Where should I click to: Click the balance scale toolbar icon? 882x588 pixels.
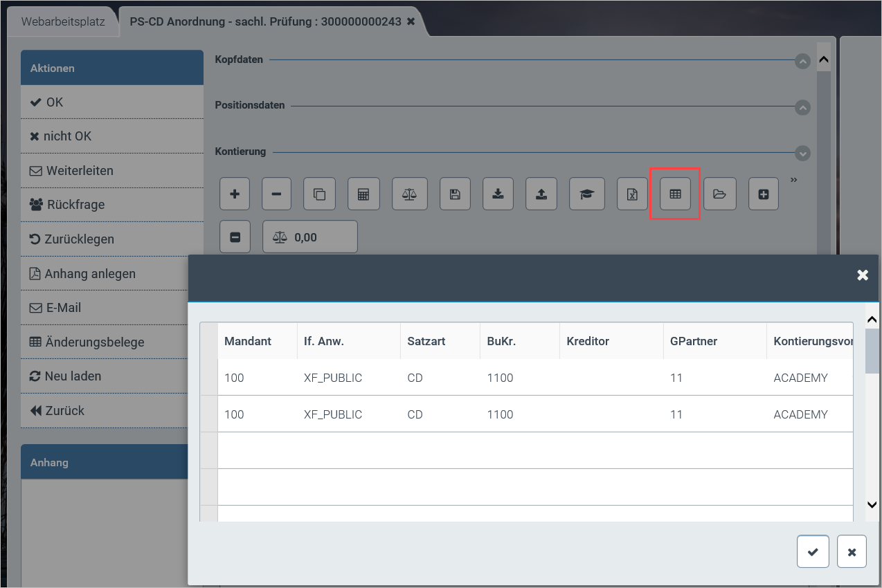click(x=409, y=194)
